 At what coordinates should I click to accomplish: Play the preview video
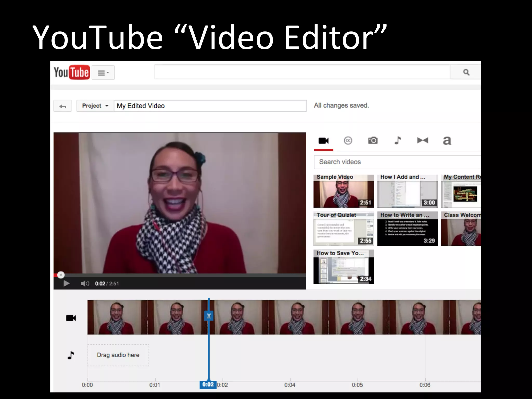point(66,283)
